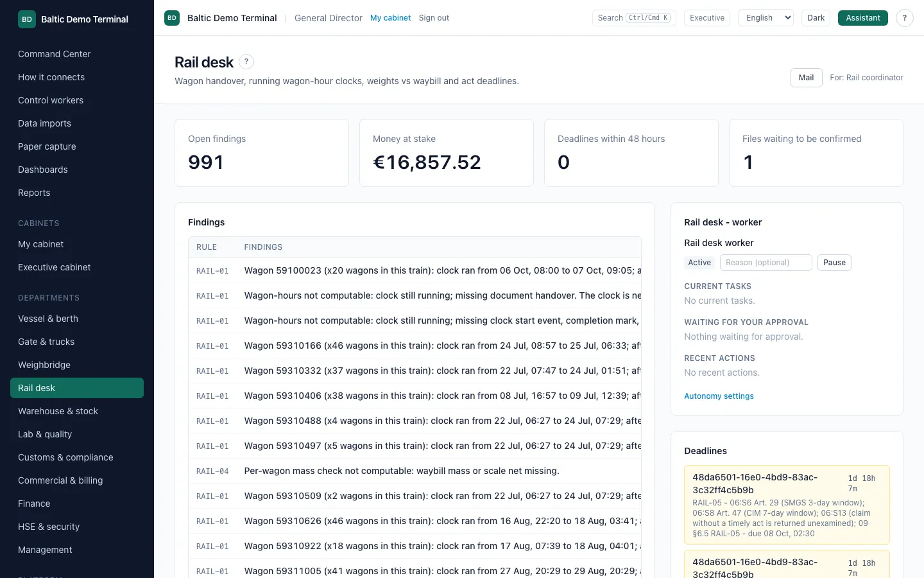Viewport: 924px width, 578px height.
Task: Go to the Vessel & berth department
Action: (x=77, y=319)
